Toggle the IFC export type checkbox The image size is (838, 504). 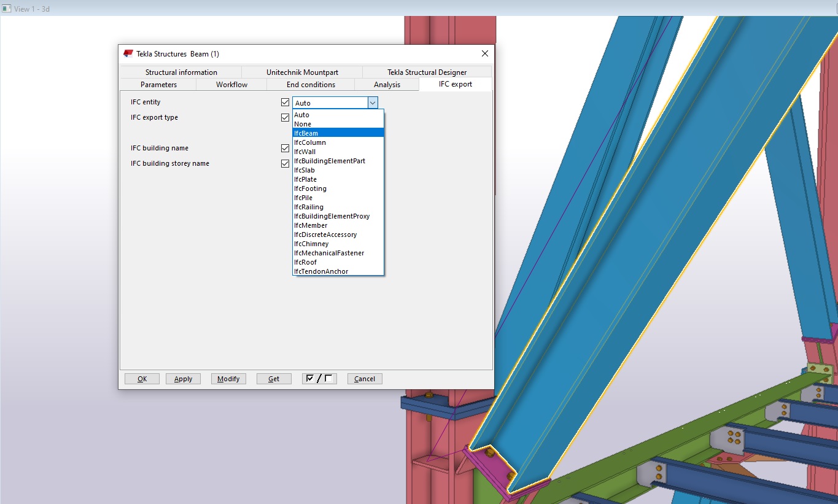[285, 117]
